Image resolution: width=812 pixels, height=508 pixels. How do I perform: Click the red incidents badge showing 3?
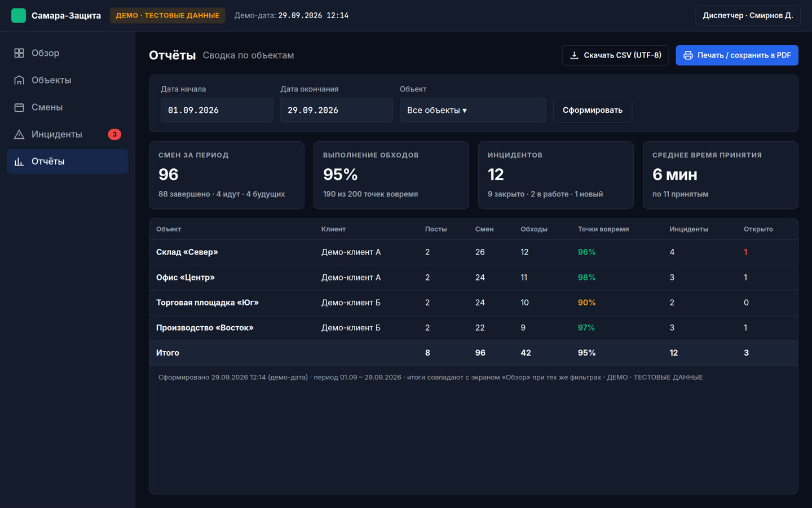click(x=114, y=134)
